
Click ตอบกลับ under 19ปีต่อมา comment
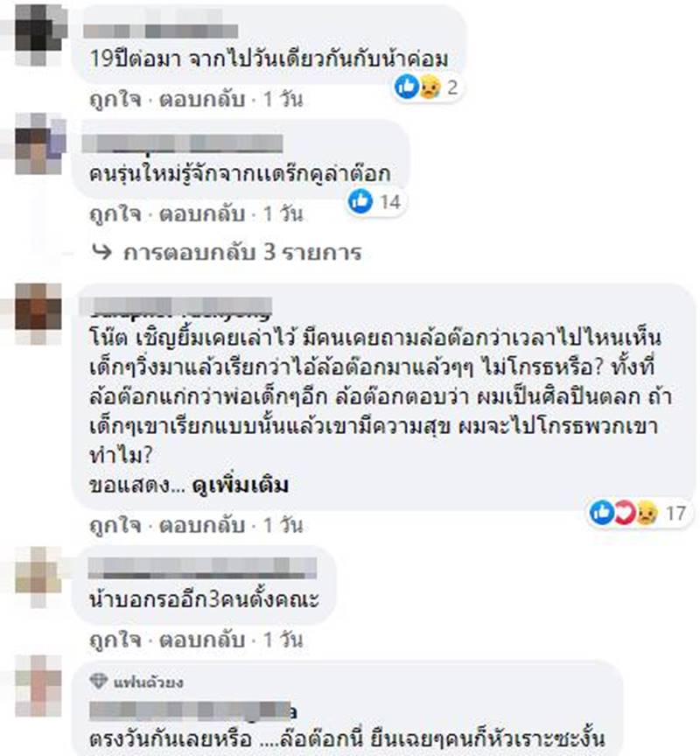[x=202, y=100]
